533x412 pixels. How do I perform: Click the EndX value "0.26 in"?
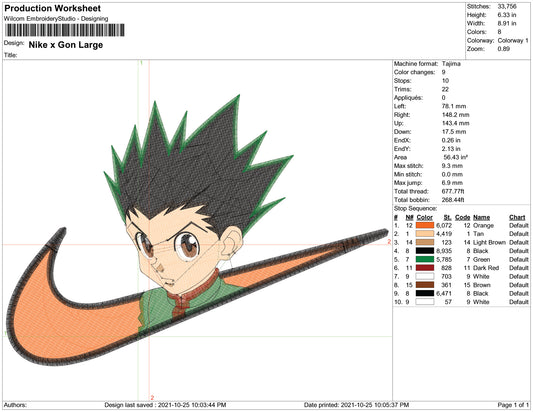451,140
